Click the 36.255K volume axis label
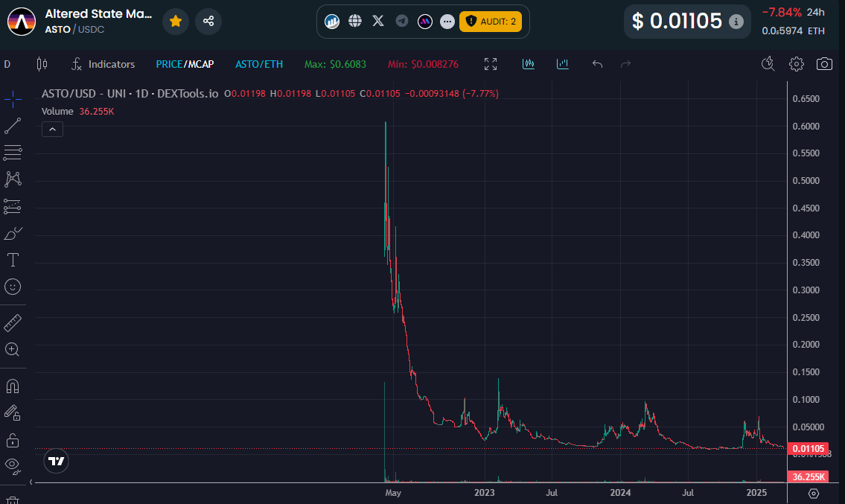The height and width of the screenshot is (504, 845). tap(809, 476)
